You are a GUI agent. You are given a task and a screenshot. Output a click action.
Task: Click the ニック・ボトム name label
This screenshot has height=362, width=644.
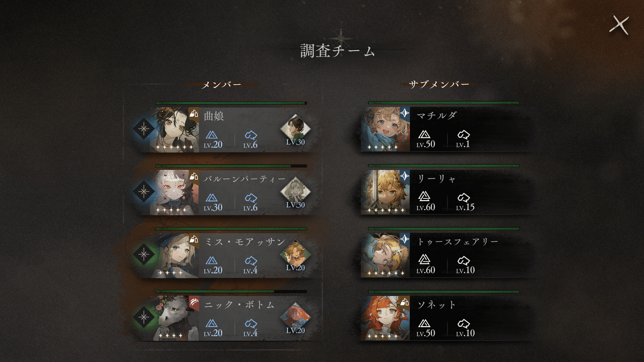239,305
